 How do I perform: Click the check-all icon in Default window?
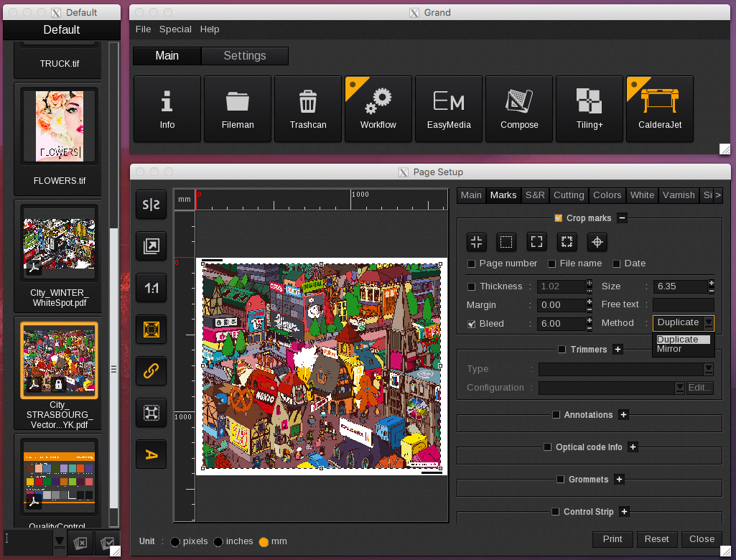point(107,543)
